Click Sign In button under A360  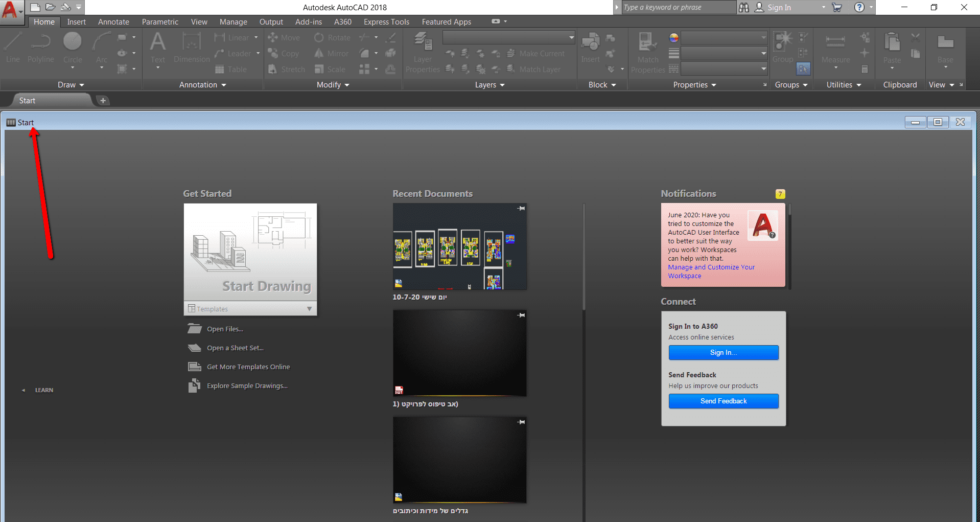click(724, 353)
